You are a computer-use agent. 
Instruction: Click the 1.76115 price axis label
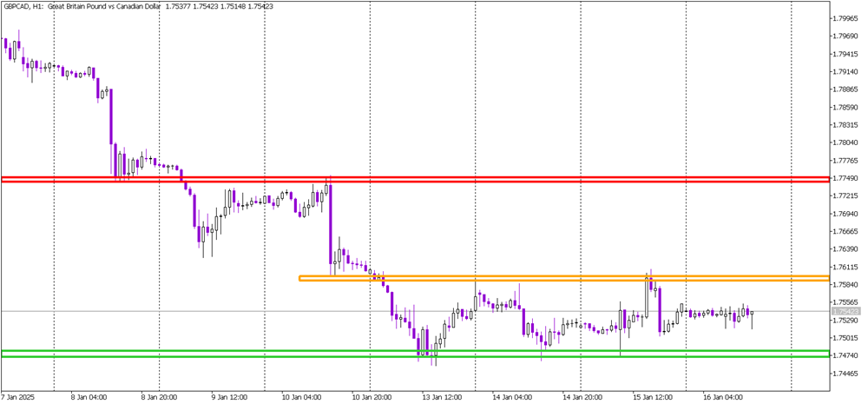[x=846, y=267]
